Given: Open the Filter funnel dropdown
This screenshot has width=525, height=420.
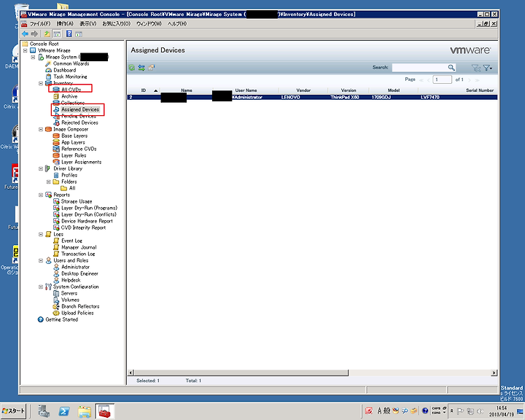Looking at the screenshot, I should coord(488,68).
